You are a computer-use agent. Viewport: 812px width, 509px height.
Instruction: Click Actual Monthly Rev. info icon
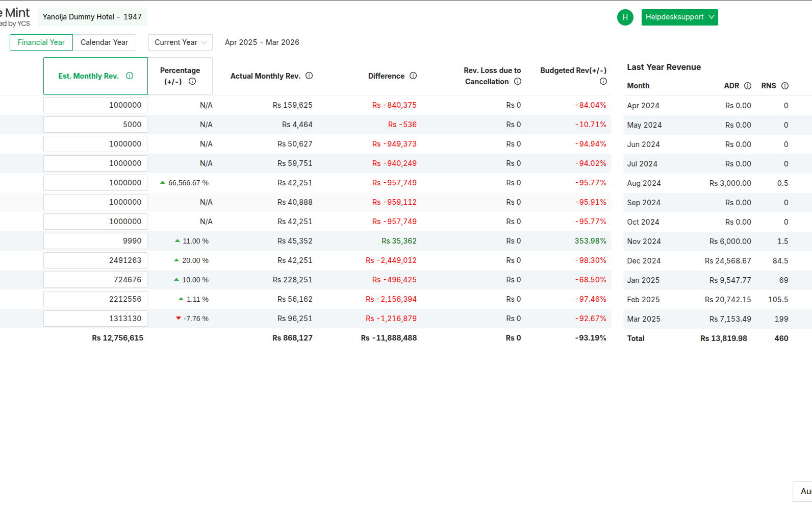click(x=309, y=76)
